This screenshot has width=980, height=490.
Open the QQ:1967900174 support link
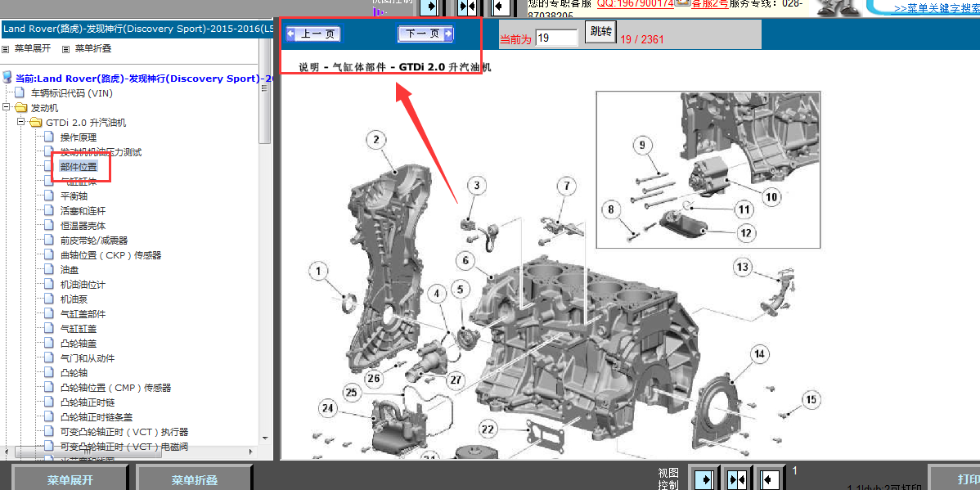tap(635, 4)
